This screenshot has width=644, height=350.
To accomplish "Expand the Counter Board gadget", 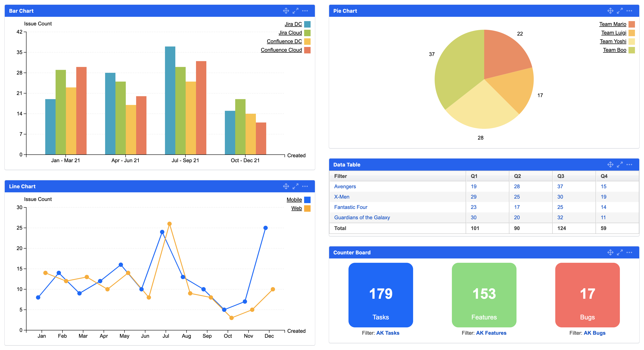I will point(620,252).
